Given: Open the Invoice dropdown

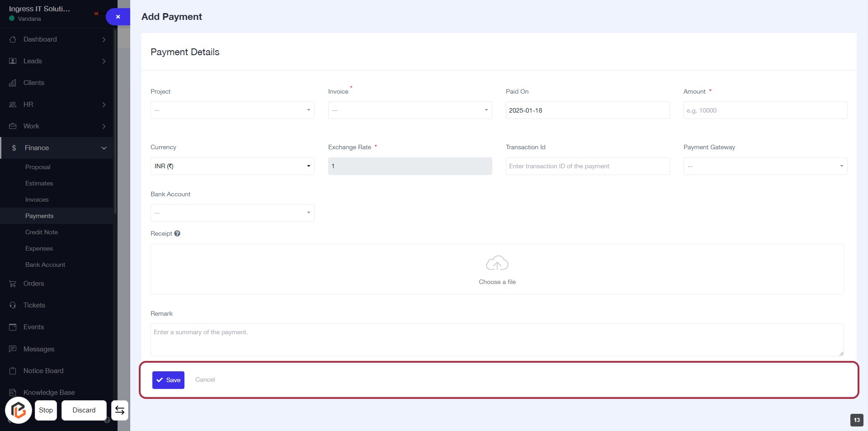Looking at the screenshot, I should (x=410, y=110).
